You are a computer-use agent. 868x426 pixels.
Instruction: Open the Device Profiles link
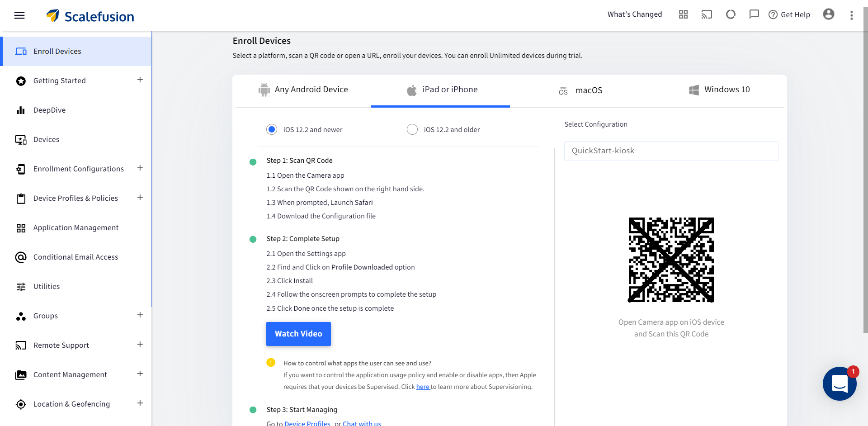pos(307,424)
